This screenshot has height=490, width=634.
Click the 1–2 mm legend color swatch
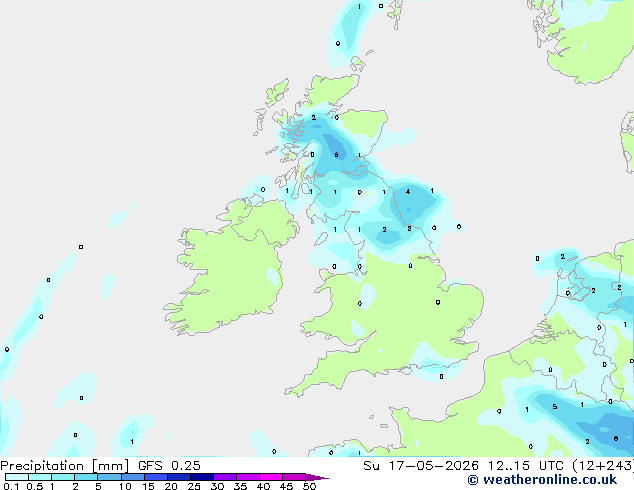63,477
